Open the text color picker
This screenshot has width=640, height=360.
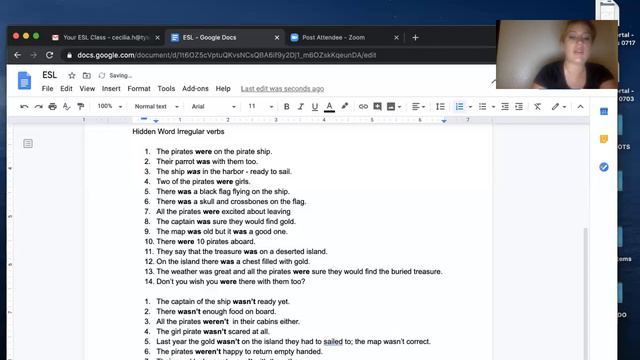click(329, 107)
